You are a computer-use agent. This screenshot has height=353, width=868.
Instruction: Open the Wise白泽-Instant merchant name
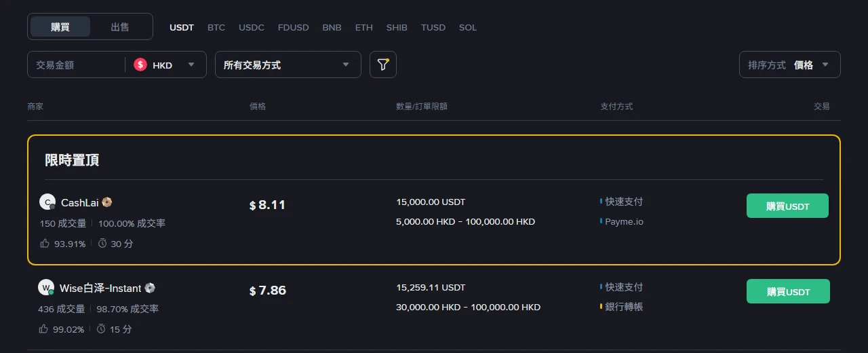click(100, 288)
